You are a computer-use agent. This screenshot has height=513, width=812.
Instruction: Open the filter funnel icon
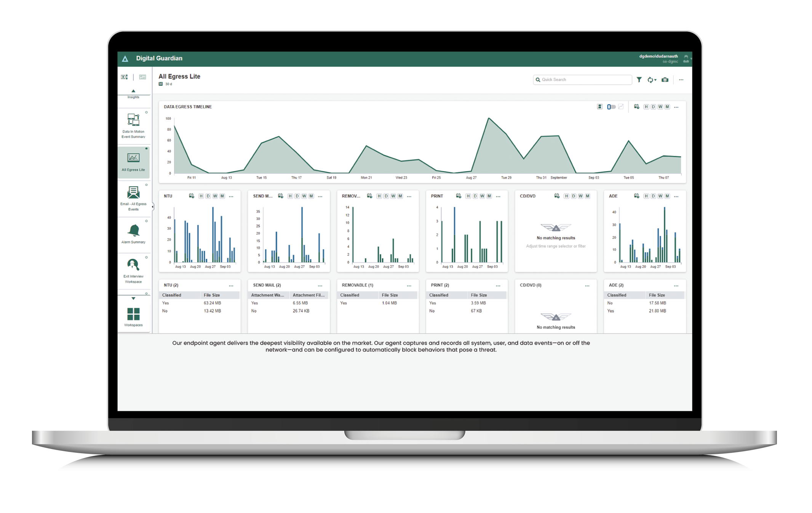point(639,80)
